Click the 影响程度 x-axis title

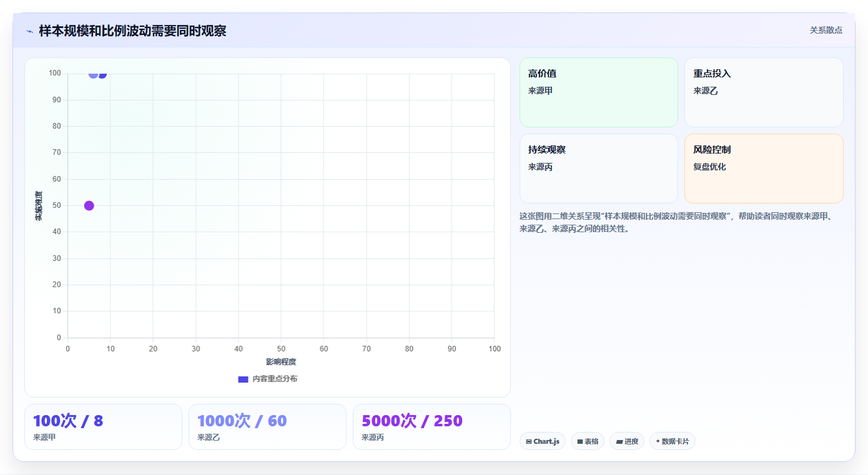281,362
